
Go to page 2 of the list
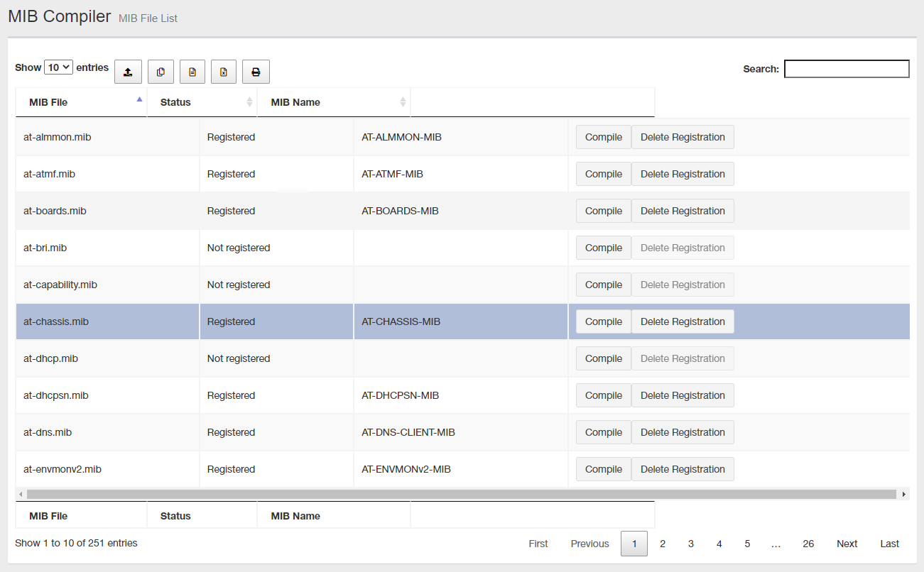[x=662, y=544]
